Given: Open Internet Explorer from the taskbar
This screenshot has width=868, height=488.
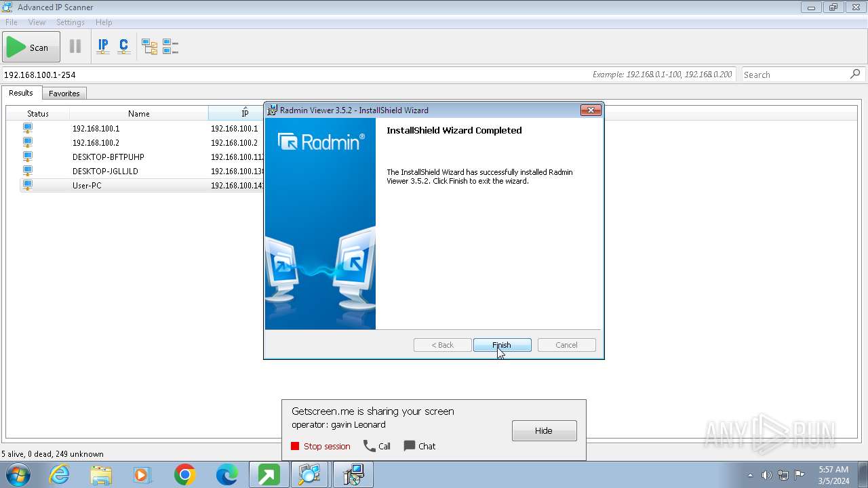Looking at the screenshot, I should coord(59,475).
